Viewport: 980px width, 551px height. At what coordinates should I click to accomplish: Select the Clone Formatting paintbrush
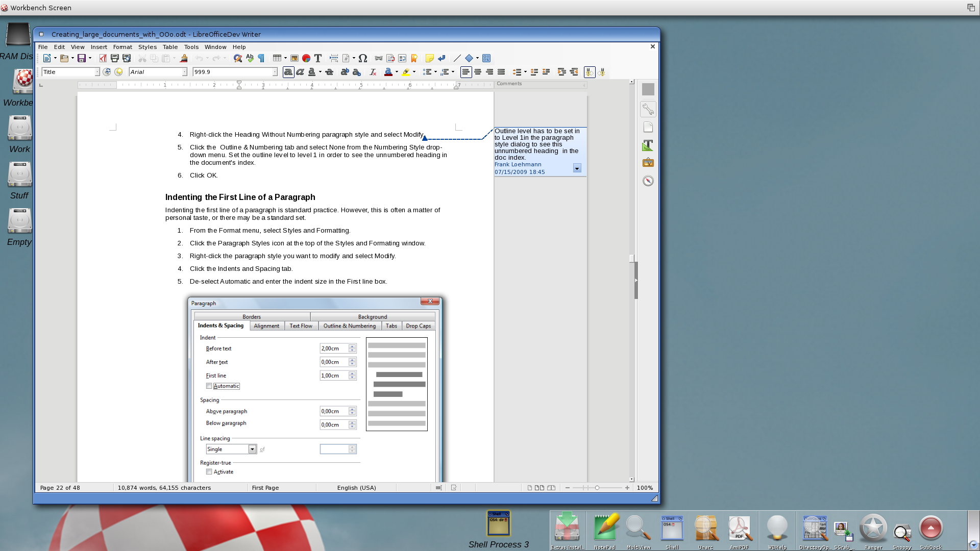pyautogui.click(x=184, y=58)
